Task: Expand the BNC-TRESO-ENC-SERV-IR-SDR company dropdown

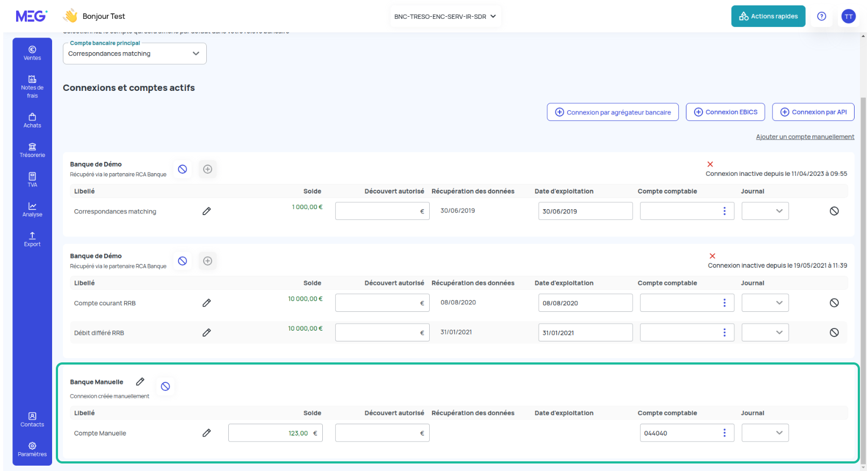Action: coord(445,16)
